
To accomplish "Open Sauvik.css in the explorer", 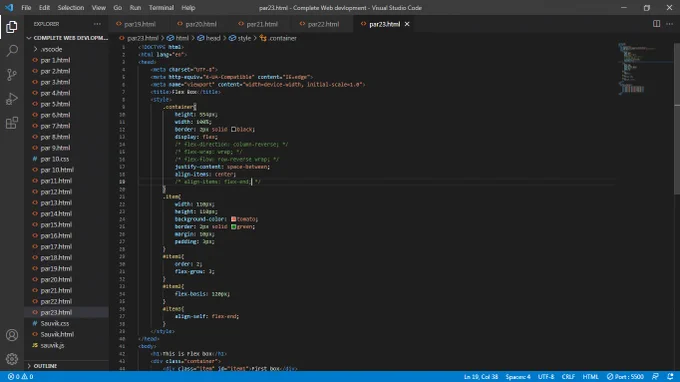I will click(66, 323).
